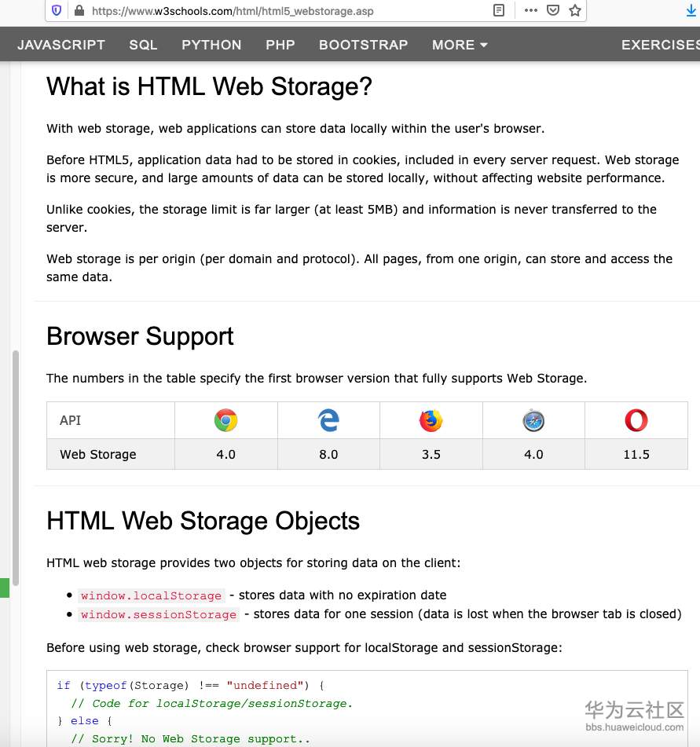Click the Safari browser icon in support table
Viewport: 700px width, 747px height.
click(533, 419)
